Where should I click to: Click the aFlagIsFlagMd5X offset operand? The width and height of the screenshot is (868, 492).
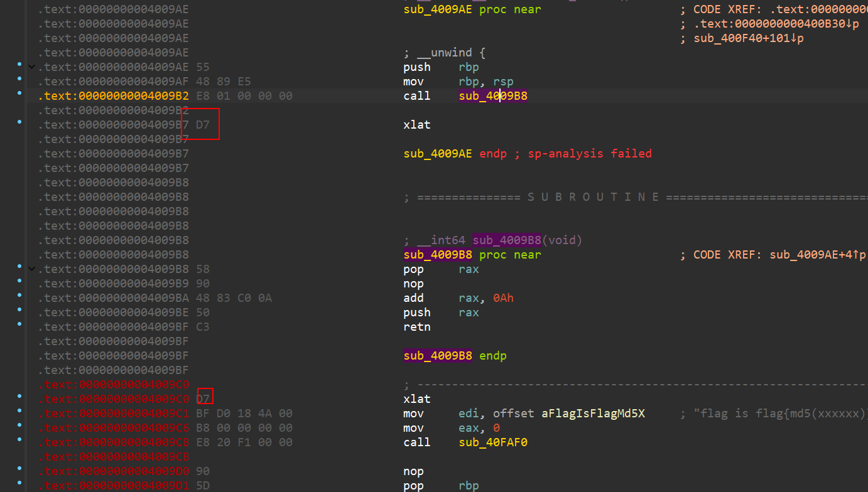[593, 414]
